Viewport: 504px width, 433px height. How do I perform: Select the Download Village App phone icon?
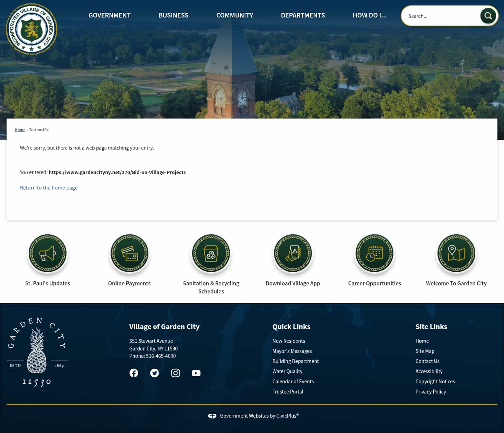tap(293, 253)
